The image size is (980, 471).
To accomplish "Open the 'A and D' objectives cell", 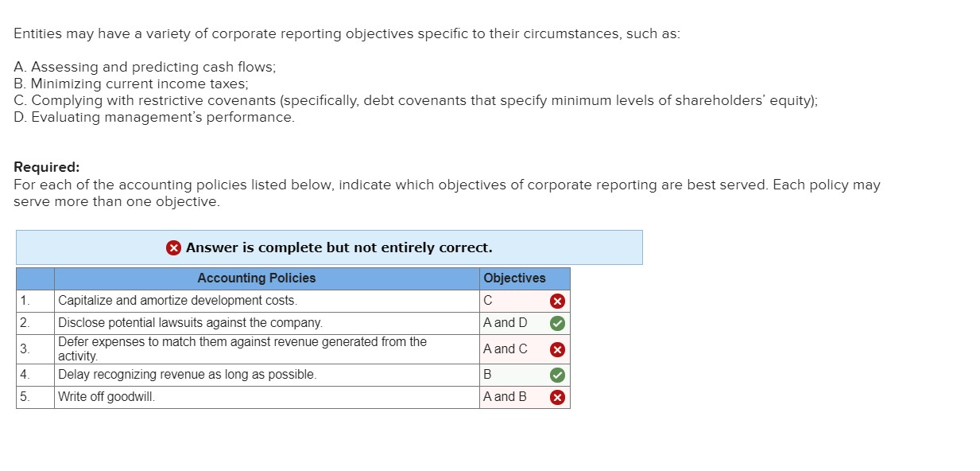I will point(525,323).
